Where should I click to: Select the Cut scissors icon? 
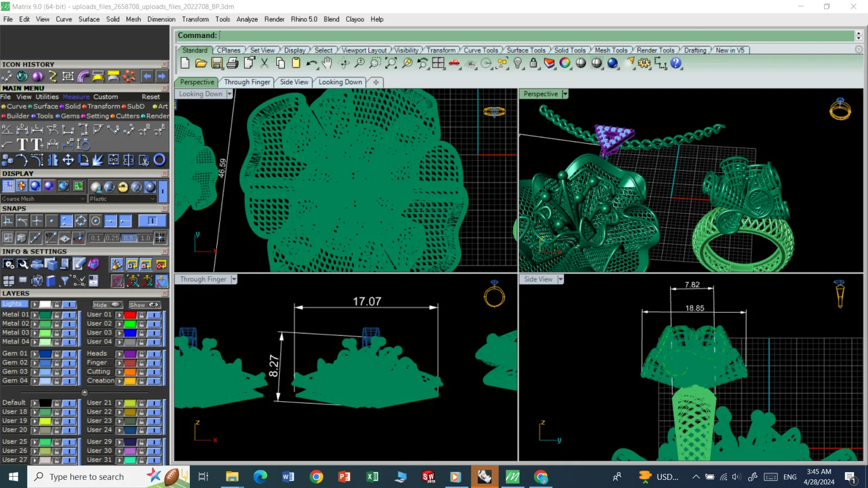point(264,63)
